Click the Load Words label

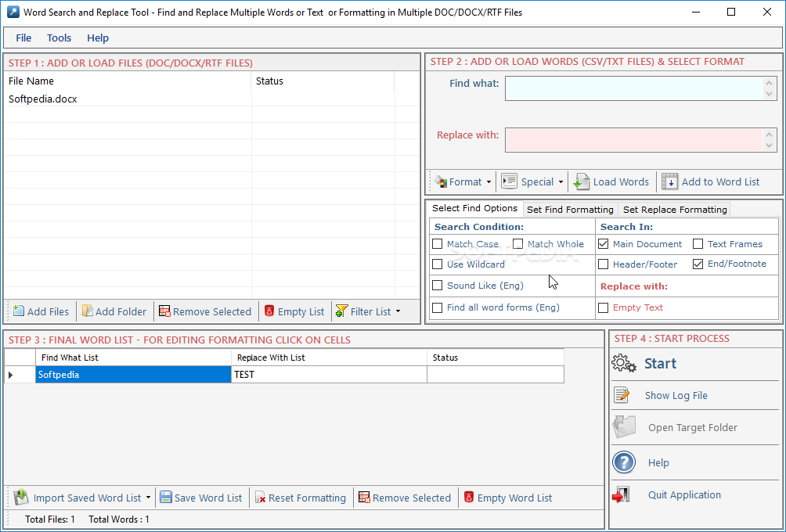click(x=621, y=182)
